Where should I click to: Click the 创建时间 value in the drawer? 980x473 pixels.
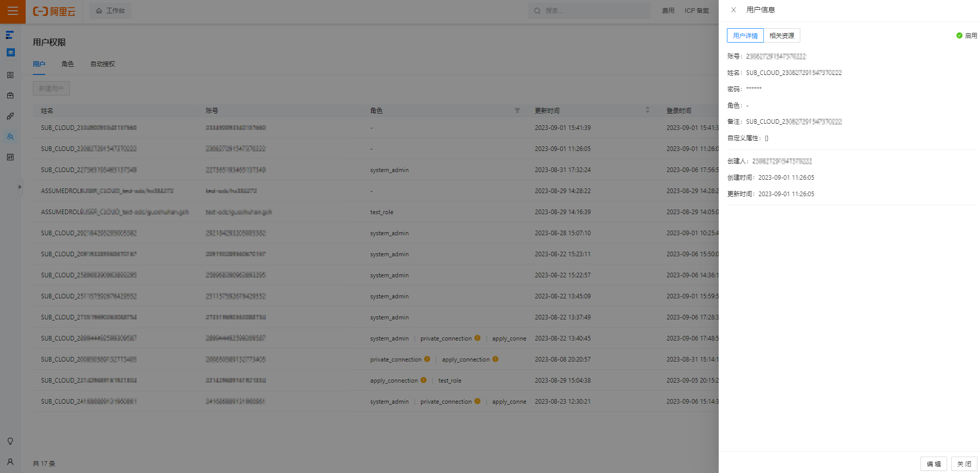click(786, 177)
